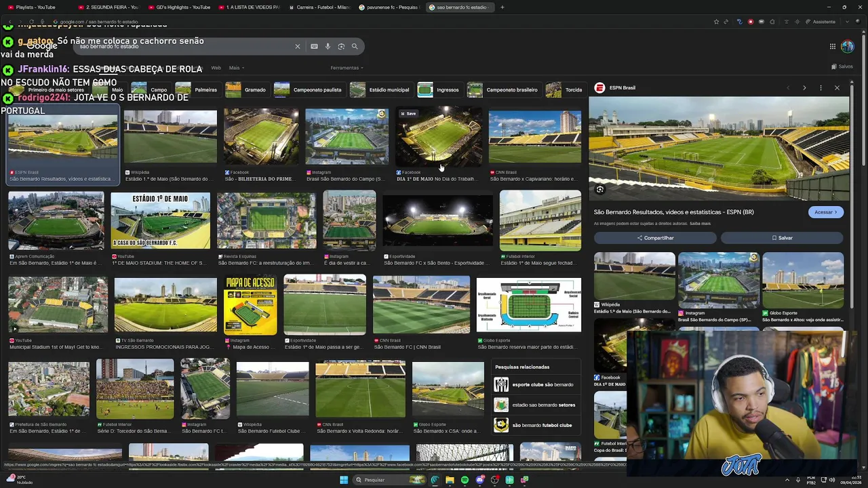Image resolution: width=868 pixels, height=488 pixels.
Task: Open volume control in system tray
Action: [x=832, y=480]
